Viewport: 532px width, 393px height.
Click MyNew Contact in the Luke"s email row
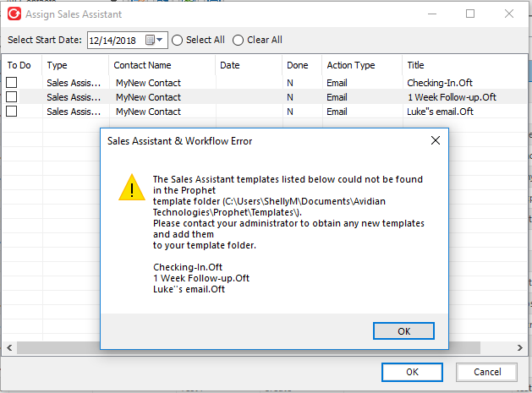coord(148,112)
